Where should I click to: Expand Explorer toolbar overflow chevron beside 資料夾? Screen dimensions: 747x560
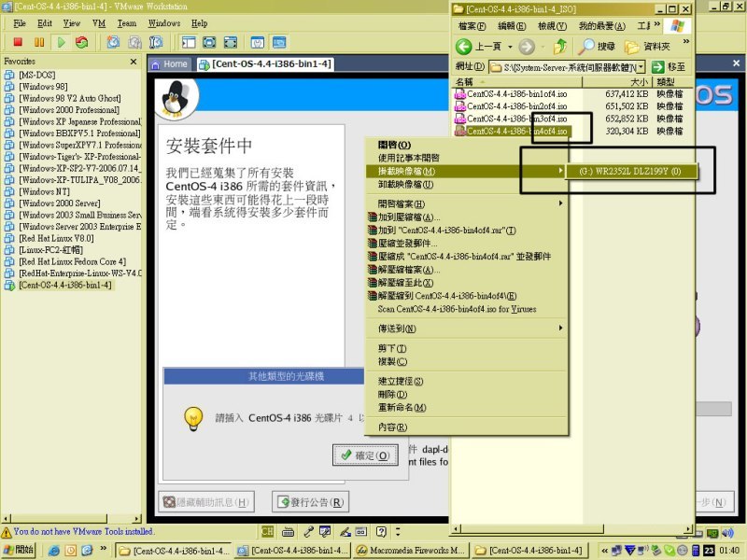coord(686,41)
